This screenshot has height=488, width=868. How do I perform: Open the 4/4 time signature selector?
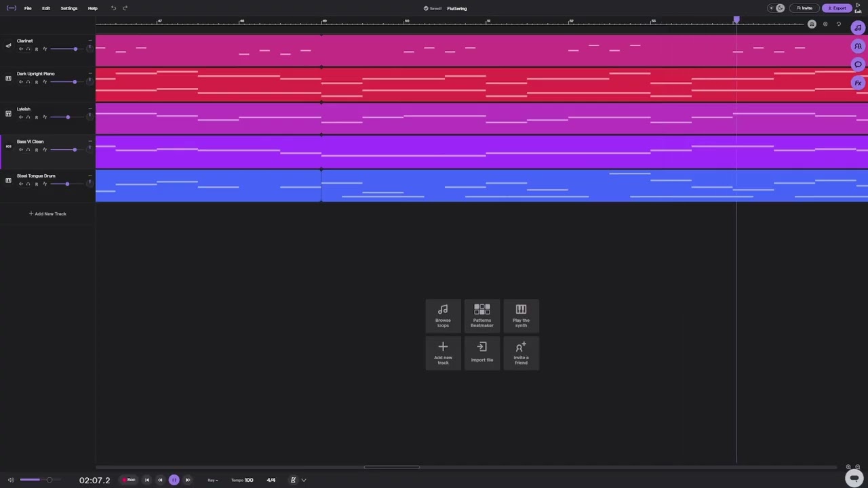click(x=271, y=480)
